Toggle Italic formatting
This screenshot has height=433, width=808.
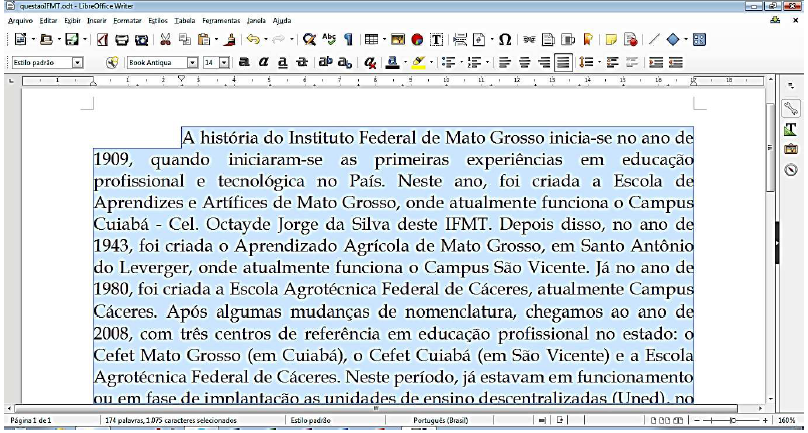[x=263, y=62]
